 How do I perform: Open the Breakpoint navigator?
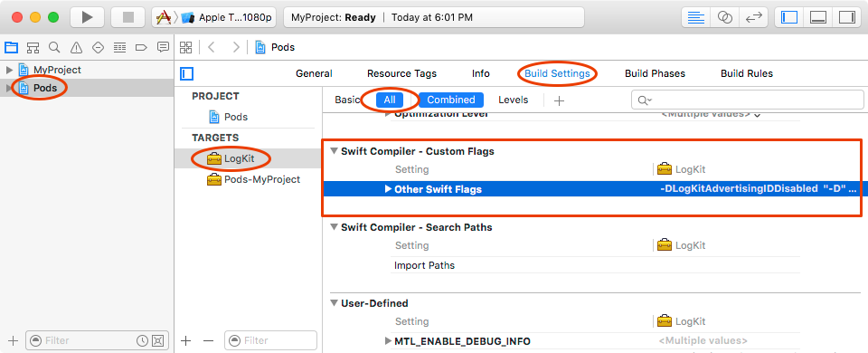coord(141,47)
